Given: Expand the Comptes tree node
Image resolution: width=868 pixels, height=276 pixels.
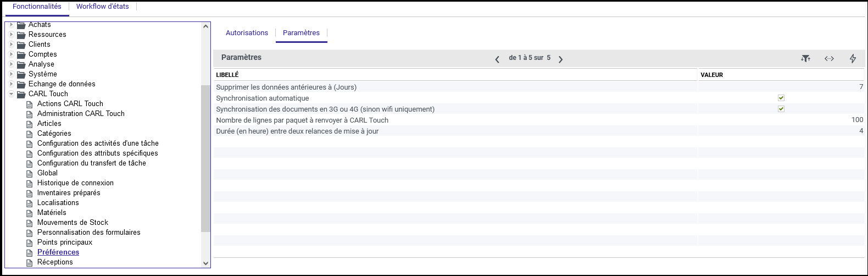Looking at the screenshot, I should coord(11,54).
